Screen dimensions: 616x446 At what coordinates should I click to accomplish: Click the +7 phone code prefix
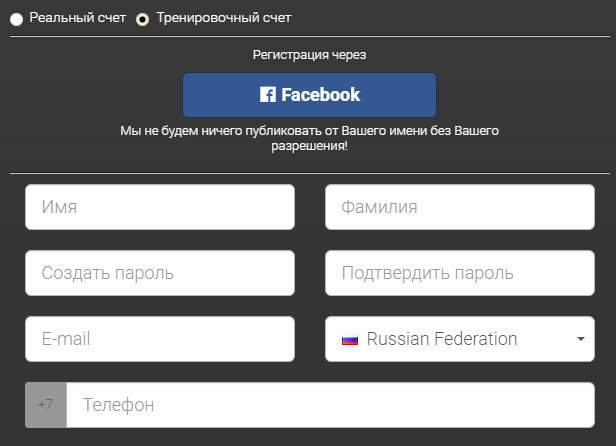[x=46, y=405]
